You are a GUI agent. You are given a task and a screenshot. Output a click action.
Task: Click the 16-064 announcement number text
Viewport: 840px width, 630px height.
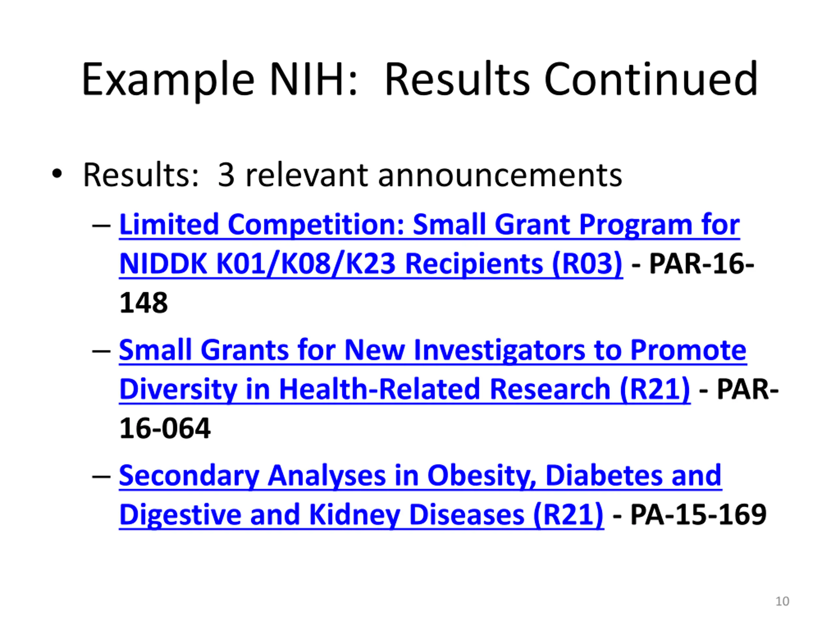click(164, 428)
